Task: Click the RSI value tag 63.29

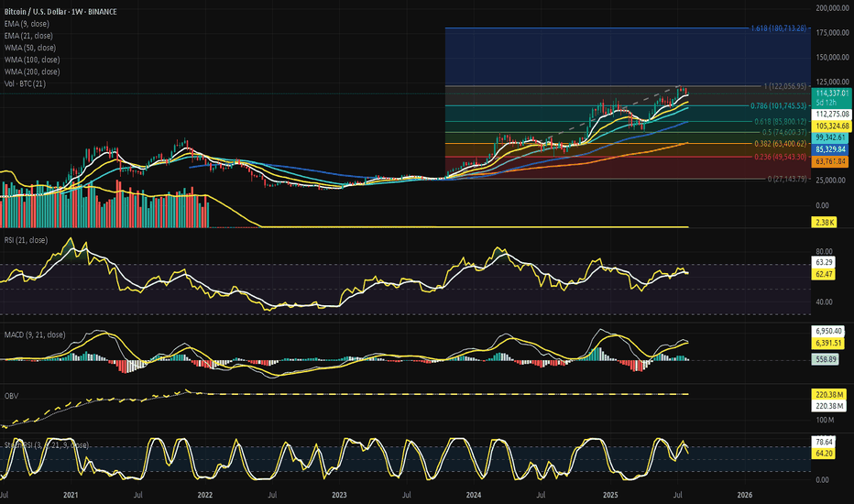Action: (824, 263)
